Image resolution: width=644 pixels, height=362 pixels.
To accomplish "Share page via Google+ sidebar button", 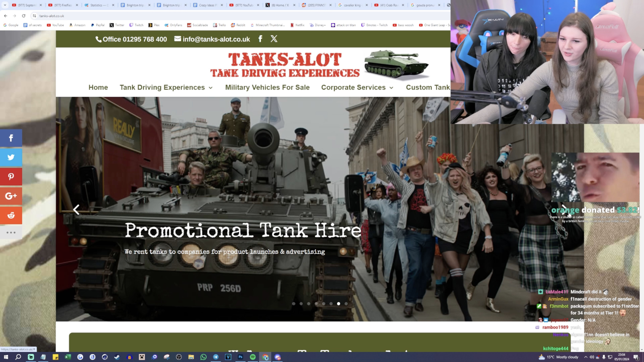I will [11, 196].
